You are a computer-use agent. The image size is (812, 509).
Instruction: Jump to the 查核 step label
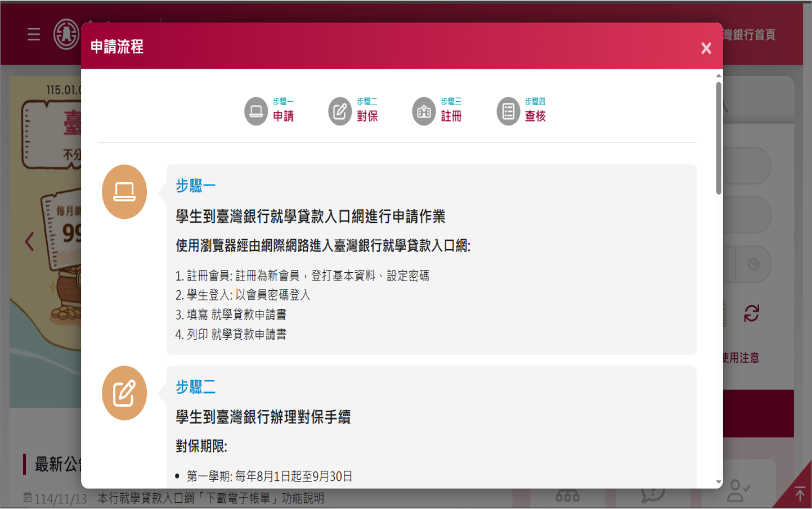click(535, 116)
